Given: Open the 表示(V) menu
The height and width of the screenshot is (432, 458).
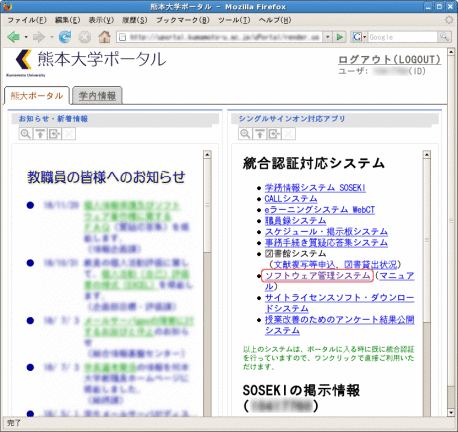Looking at the screenshot, I should (101, 20).
